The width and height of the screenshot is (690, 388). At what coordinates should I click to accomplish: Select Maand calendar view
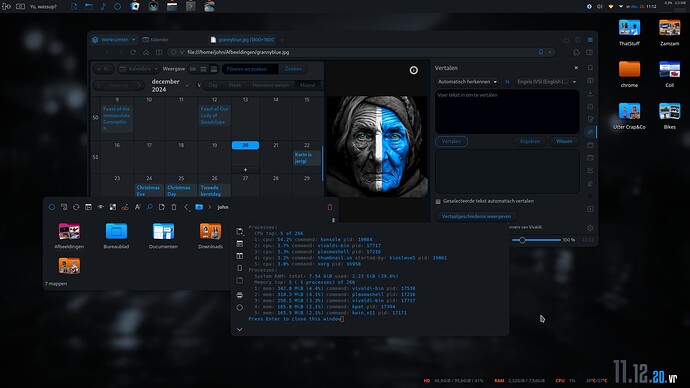coord(307,85)
